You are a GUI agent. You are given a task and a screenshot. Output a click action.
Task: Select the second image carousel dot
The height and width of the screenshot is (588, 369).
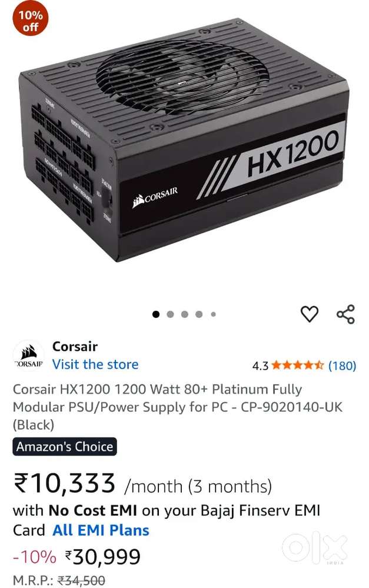pyautogui.click(x=170, y=314)
